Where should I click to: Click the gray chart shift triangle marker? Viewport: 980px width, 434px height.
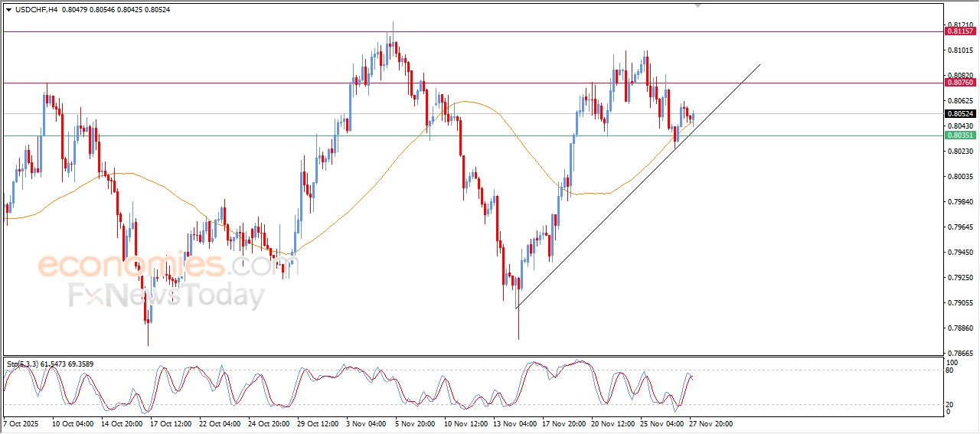(697, 5)
